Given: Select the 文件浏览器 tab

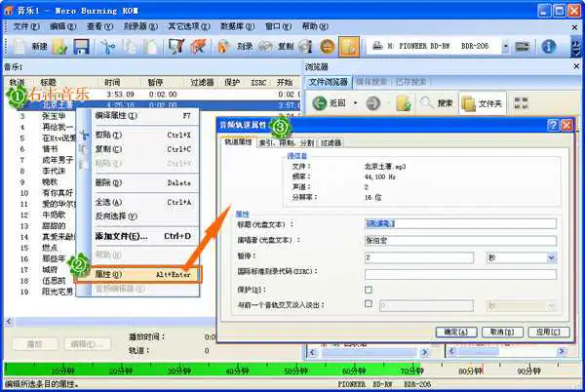Looking at the screenshot, I should pyautogui.click(x=329, y=82).
